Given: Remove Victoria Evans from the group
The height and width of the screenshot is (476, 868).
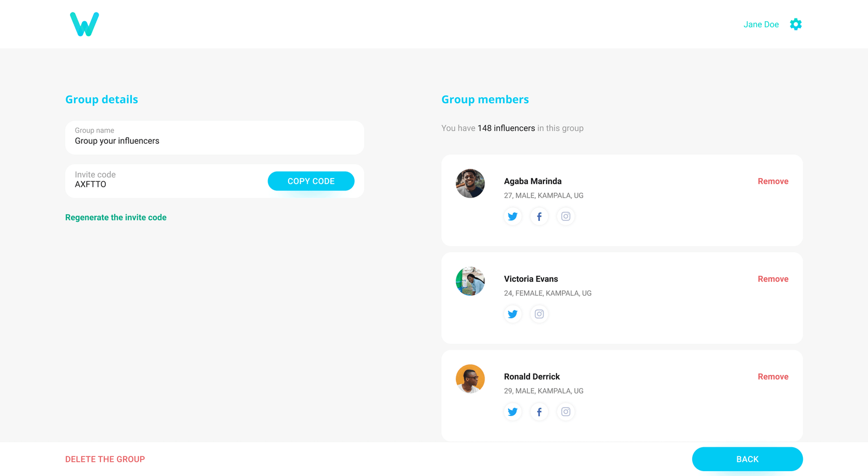Looking at the screenshot, I should (x=773, y=278).
